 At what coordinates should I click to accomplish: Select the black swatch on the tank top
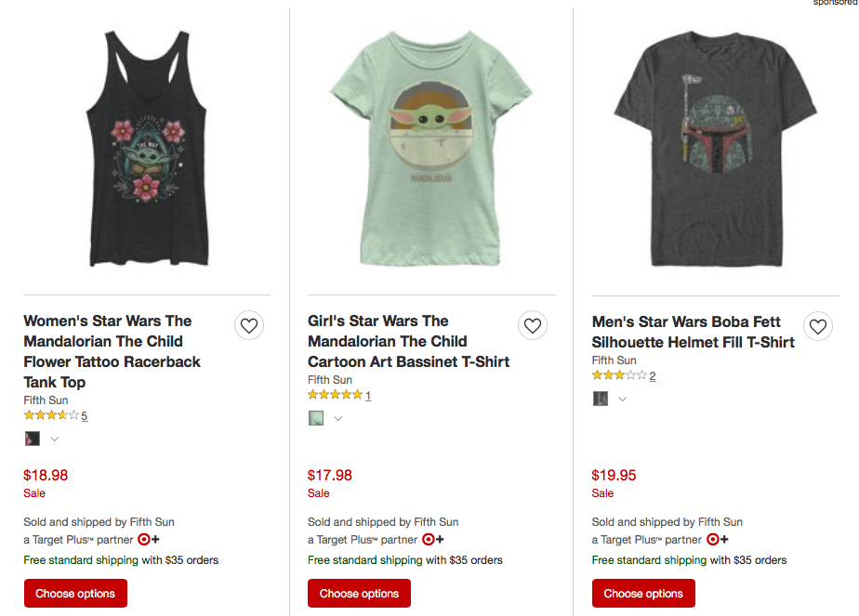click(33, 439)
